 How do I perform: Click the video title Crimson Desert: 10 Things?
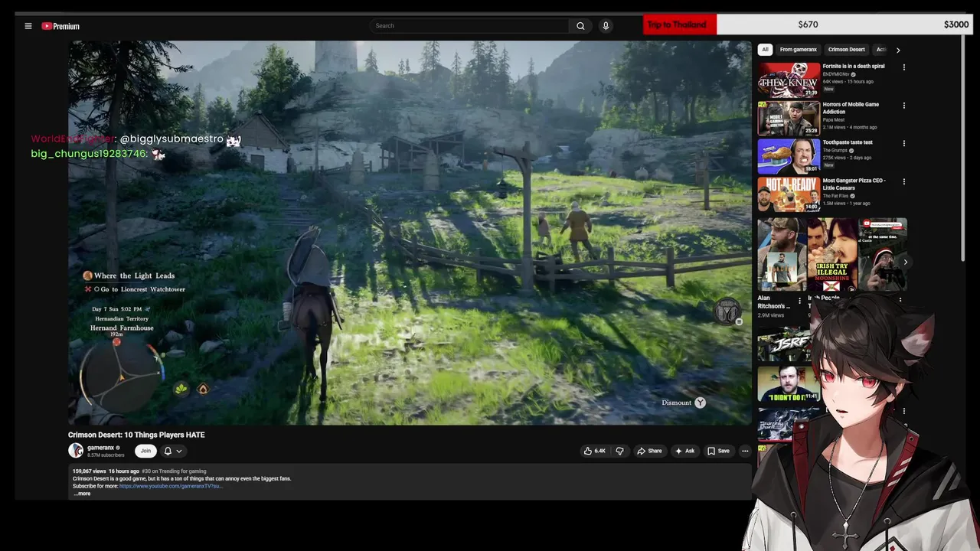[136, 435]
